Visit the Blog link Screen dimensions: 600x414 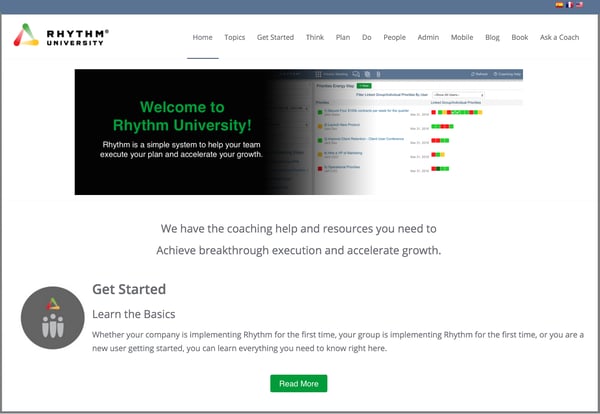point(492,37)
